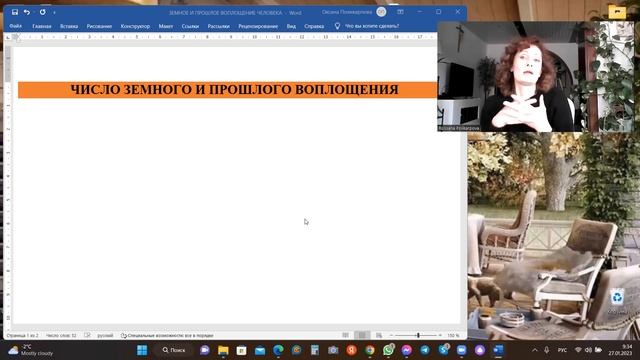Click the orange heading 'ЧИСЛО ЗЕМНОГО И ПРОШЛОГО ВОПЛОЩЕНИЯ'
The image size is (640, 360).
point(234,90)
